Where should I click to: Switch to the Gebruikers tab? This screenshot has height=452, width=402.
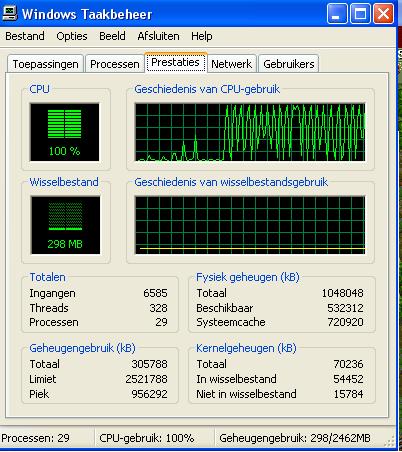[x=289, y=64]
